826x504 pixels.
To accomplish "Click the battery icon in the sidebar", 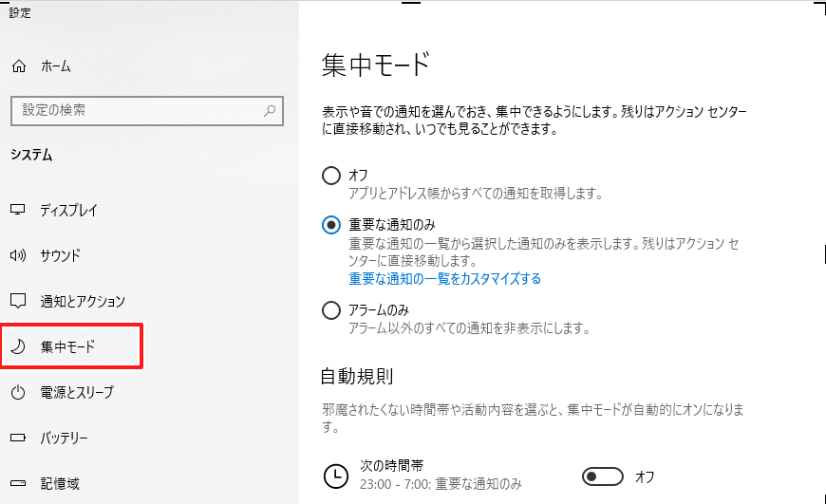I will 18,438.
